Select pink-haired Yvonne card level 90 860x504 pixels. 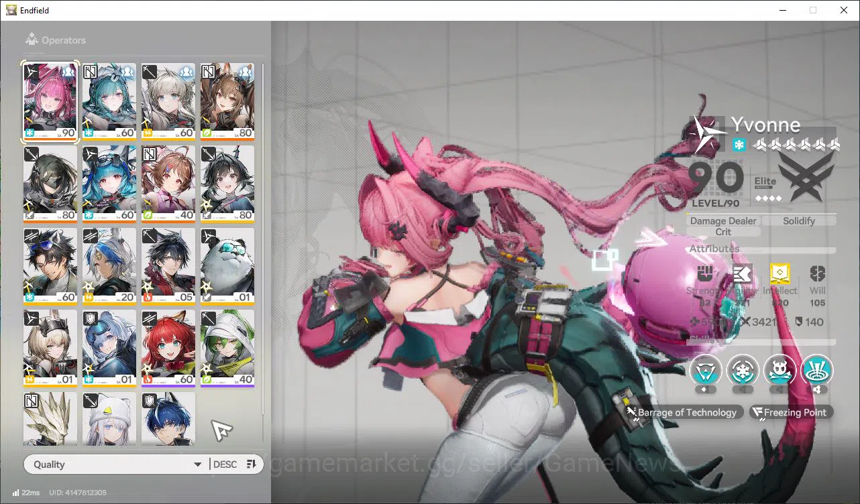tap(50, 101)
